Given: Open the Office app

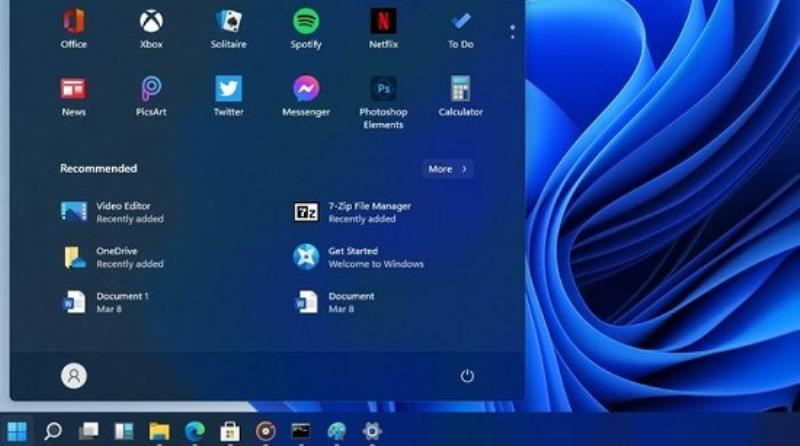Looking at the screenshot, I should pyautogui.click(x=73, y=30).
